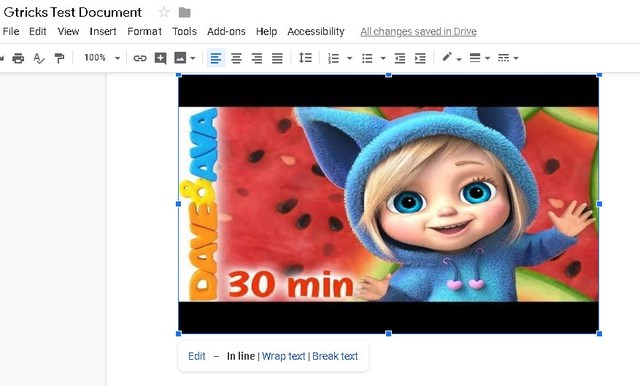The width and height of the screenshot is (640, 386).
Task: Toggle numbered list
Action: [333, 58]
